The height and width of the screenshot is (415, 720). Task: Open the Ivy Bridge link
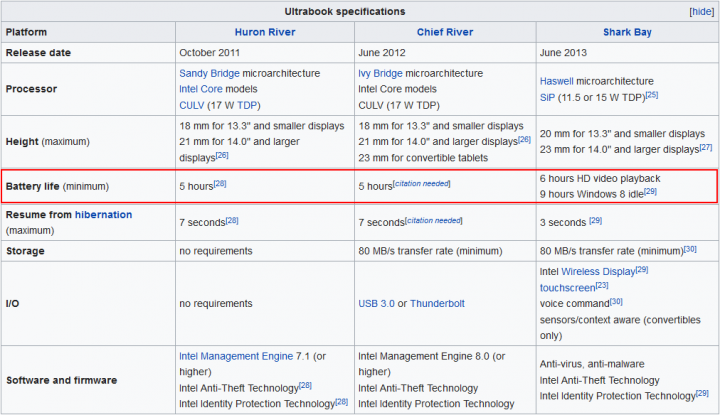tap(380, 73)
